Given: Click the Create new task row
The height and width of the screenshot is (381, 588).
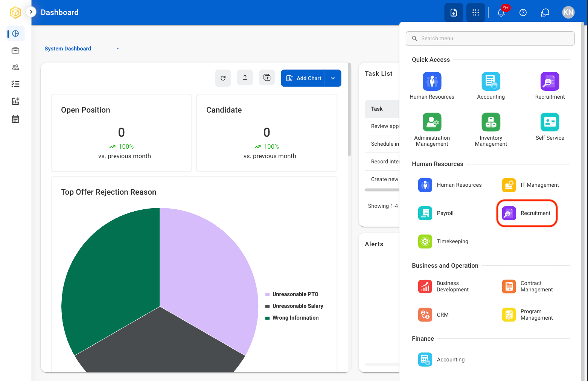Looking at the screenshot, I should 382,179.
